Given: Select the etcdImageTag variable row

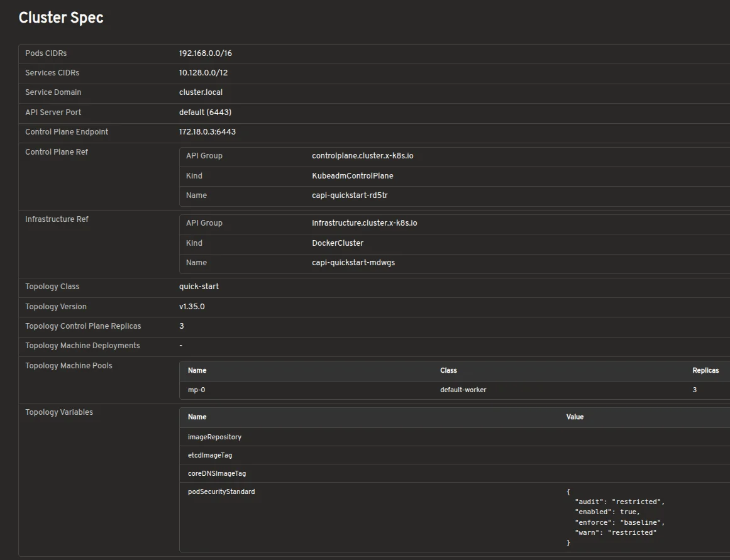Looking at the screenshot, I should [x=455, y=455].
